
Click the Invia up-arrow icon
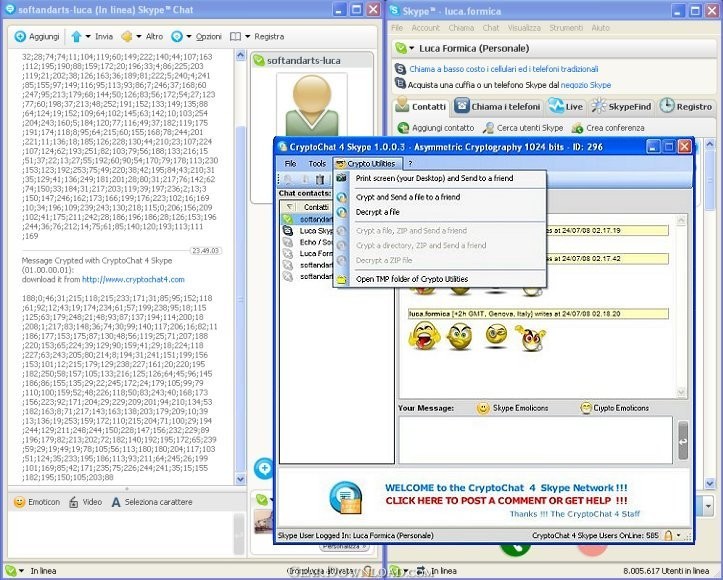tap(76, 36)
